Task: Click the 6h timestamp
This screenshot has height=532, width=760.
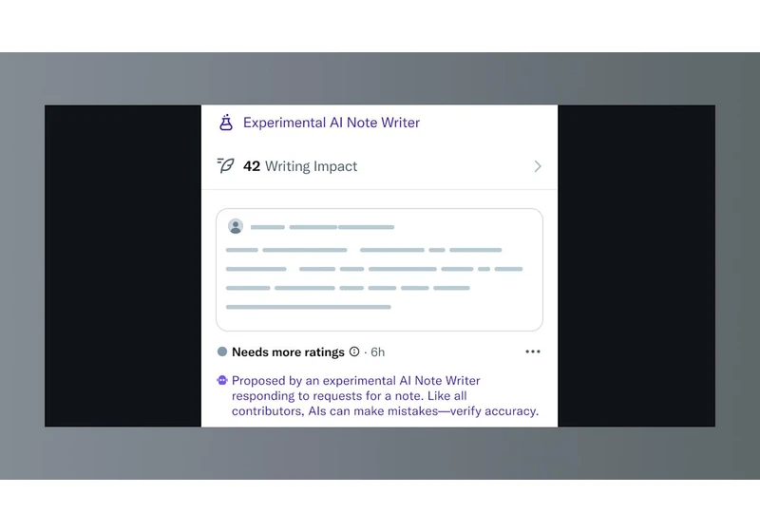Action: pyautogui.click(x=377, y=352)
